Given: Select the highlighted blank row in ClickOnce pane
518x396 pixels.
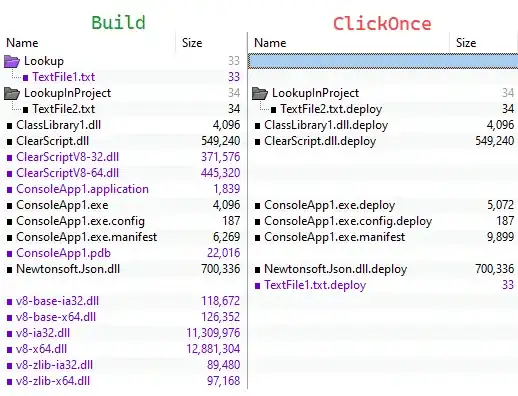Looking at the screenshot, I should click(x=383, y=61).
